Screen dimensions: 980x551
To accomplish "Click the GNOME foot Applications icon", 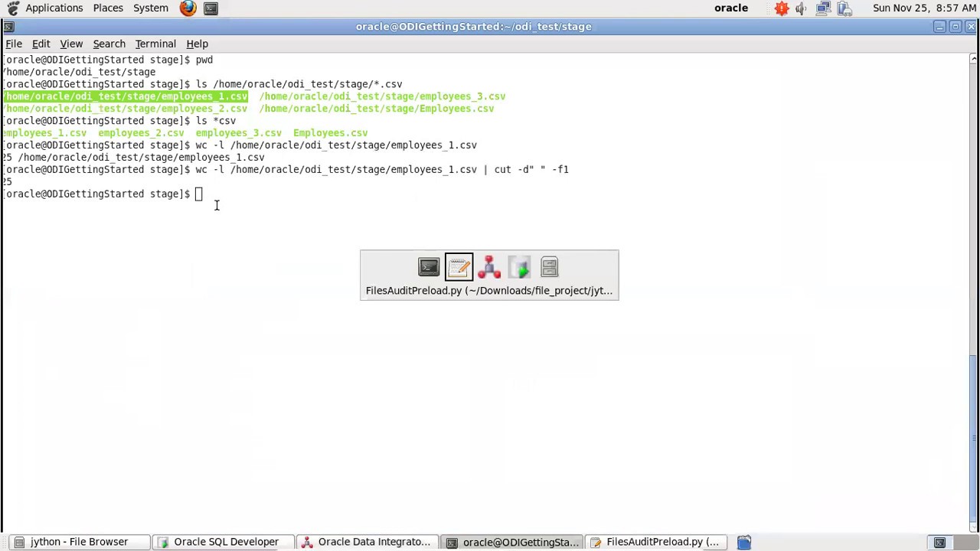I will (12, 8).
